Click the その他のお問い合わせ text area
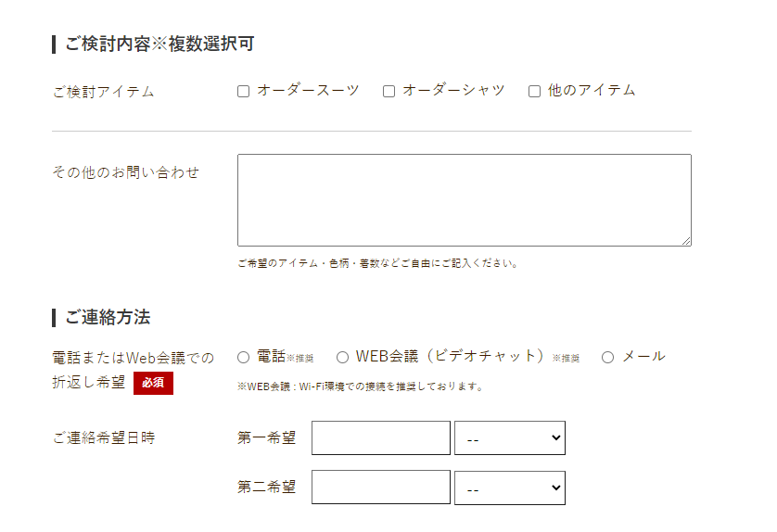The width and height of the screenshot is (777, 532). 464,200
